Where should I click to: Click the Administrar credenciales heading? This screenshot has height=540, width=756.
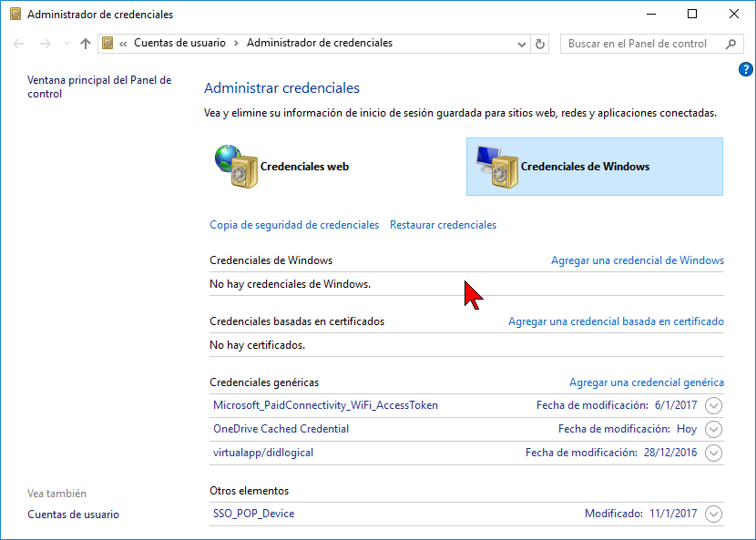(281, 87)
